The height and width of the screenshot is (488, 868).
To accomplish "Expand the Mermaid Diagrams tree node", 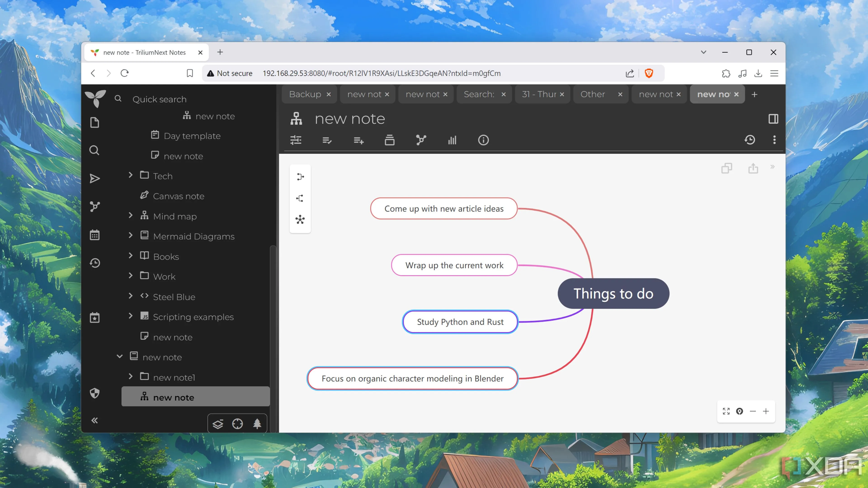I will [x=131, y=235].
